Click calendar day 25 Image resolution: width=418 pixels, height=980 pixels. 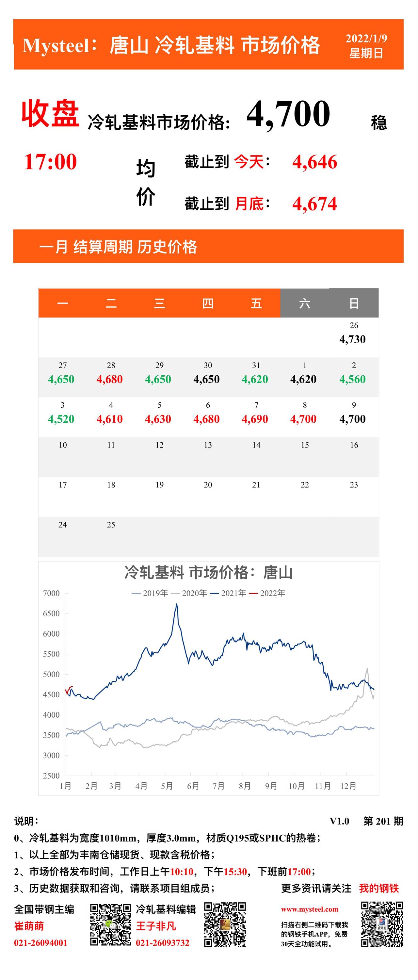click(x=111, y=525)
